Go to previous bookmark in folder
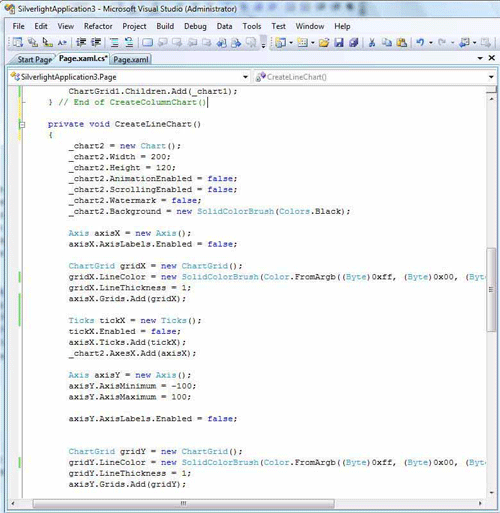Image resolution: width=500 pixels, height=513 pixels. [x=192, y=42]
